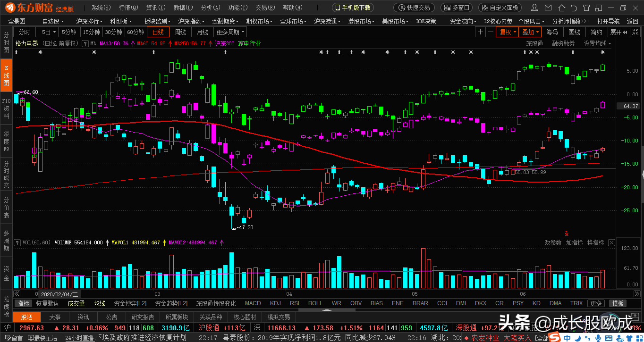Image resolution: width=644 pixels, height=342 pixels.
Task: Click the 手机版下载 button
Action: tap(353, 8)
